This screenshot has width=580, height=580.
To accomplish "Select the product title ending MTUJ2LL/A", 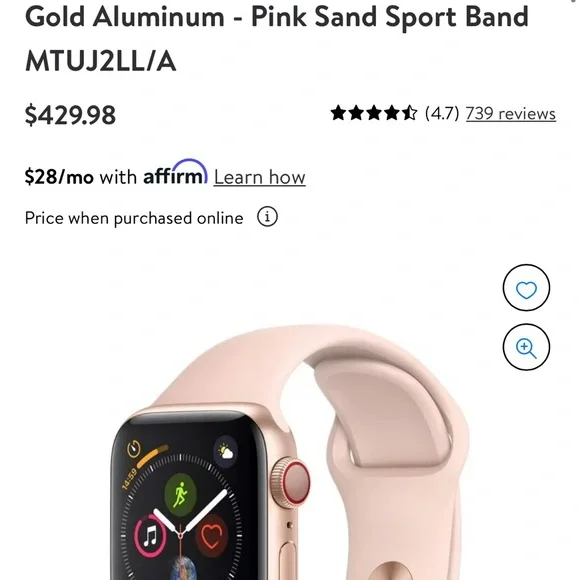I will [x=277, y=39].
